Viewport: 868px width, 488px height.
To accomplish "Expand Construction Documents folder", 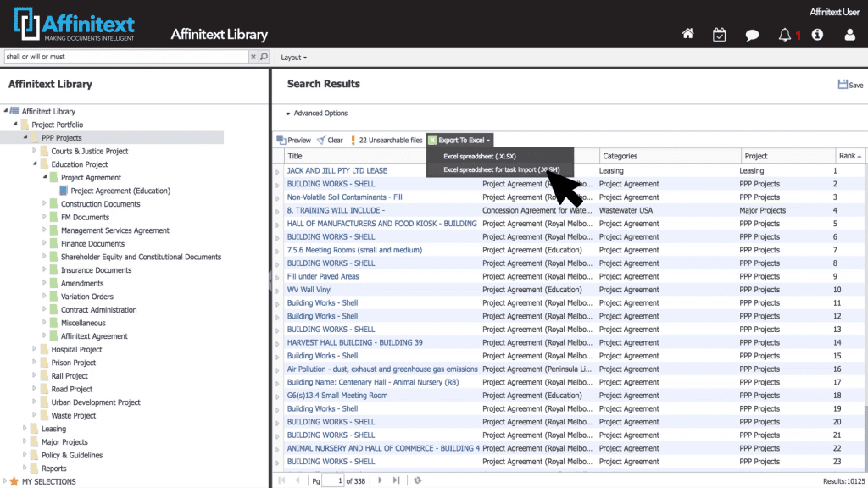I will [44, 203].
